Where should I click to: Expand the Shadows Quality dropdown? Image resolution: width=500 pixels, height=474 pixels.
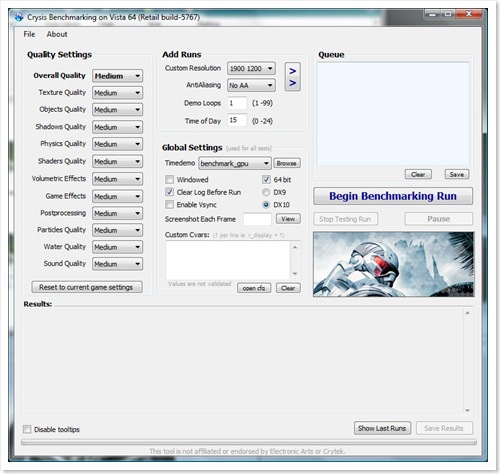pos(117,127)
